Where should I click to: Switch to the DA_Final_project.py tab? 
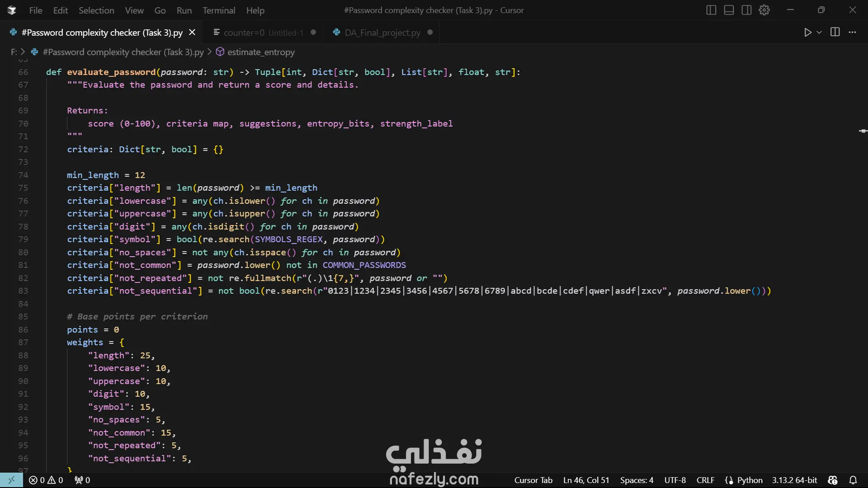point(382,33)
